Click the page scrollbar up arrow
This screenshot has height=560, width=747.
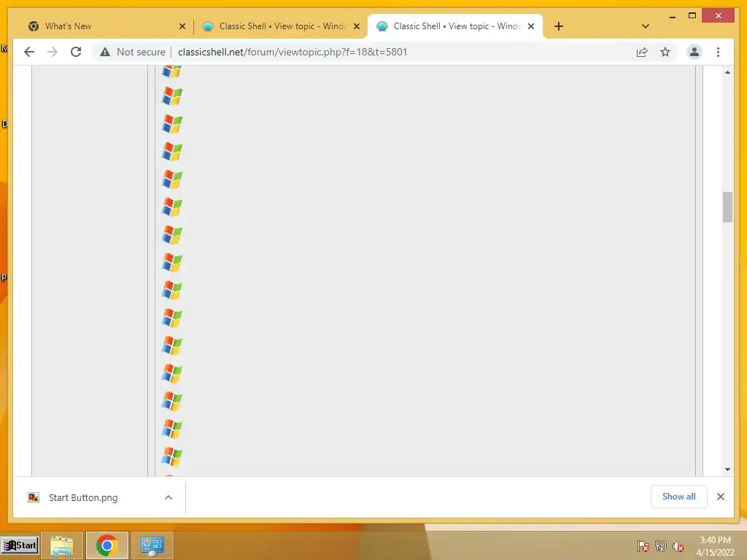pos(727,72)
